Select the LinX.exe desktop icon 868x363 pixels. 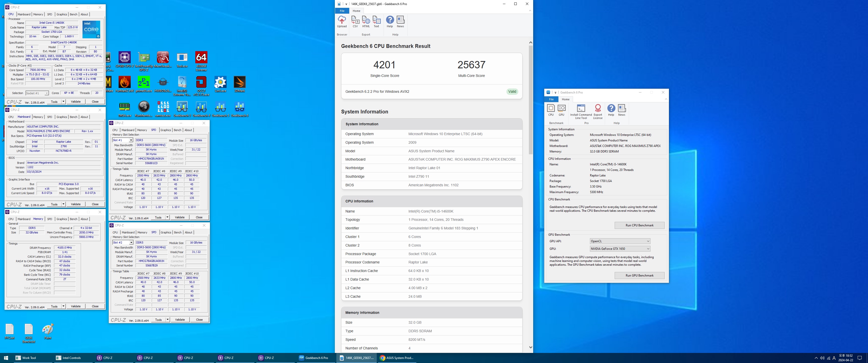[220, 84]
